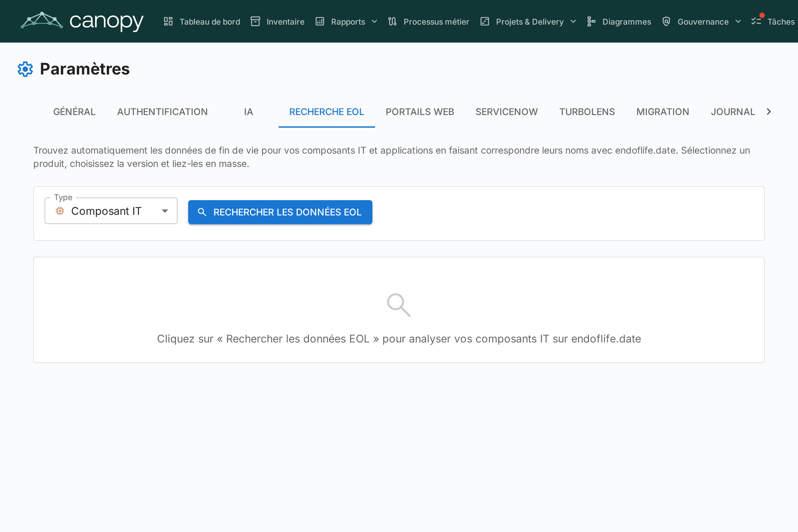Open the Inventaire menu item
Screen dimensions: 798x532
pyautogui.click(x=278, y=21)
